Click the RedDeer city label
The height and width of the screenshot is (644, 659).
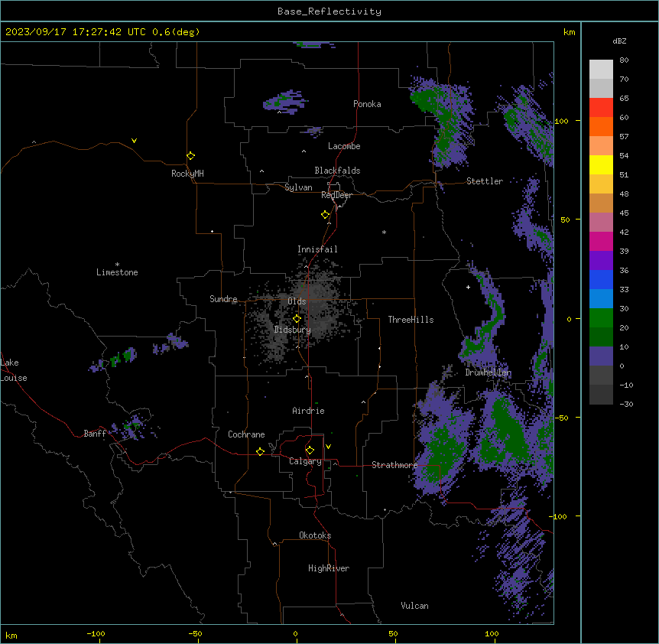[x=336, y=195]
